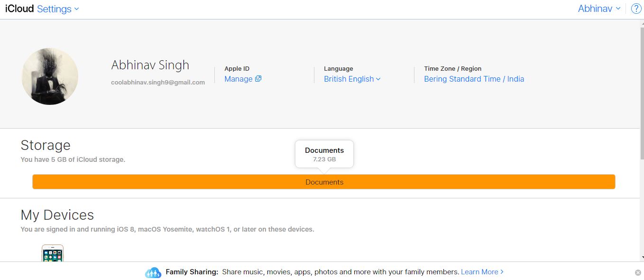
Task: Click the iCloud logo text
Action: [x=19, y=9]
